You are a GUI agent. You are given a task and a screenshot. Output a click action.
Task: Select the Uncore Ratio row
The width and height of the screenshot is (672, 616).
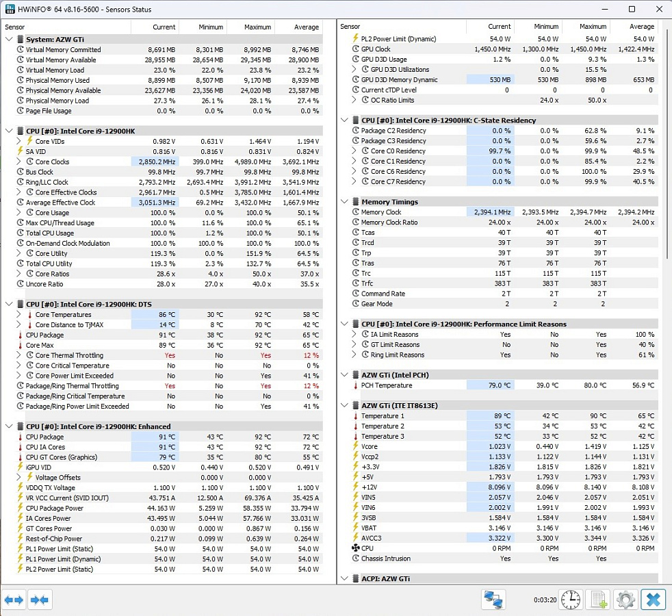click(x=169, y=284)
